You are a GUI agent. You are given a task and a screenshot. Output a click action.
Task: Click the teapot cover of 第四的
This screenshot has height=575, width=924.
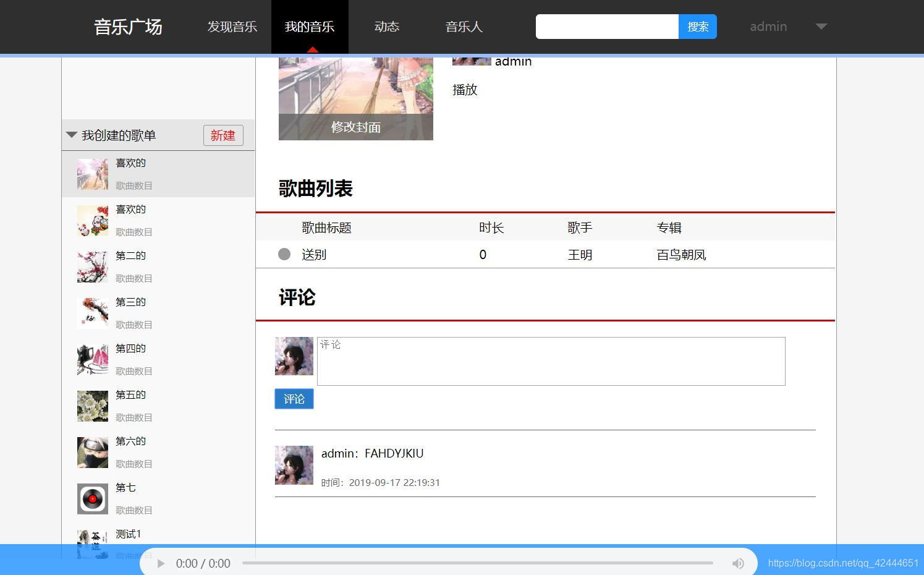(93, 360)
